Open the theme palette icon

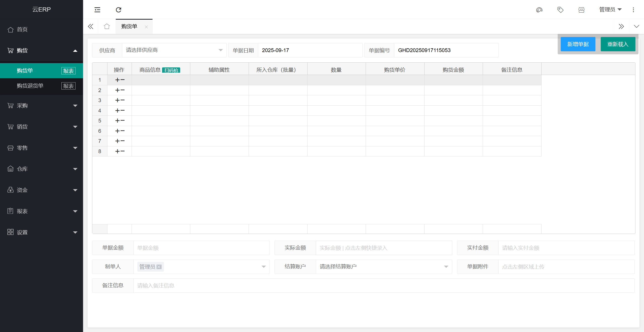[539, 10]
